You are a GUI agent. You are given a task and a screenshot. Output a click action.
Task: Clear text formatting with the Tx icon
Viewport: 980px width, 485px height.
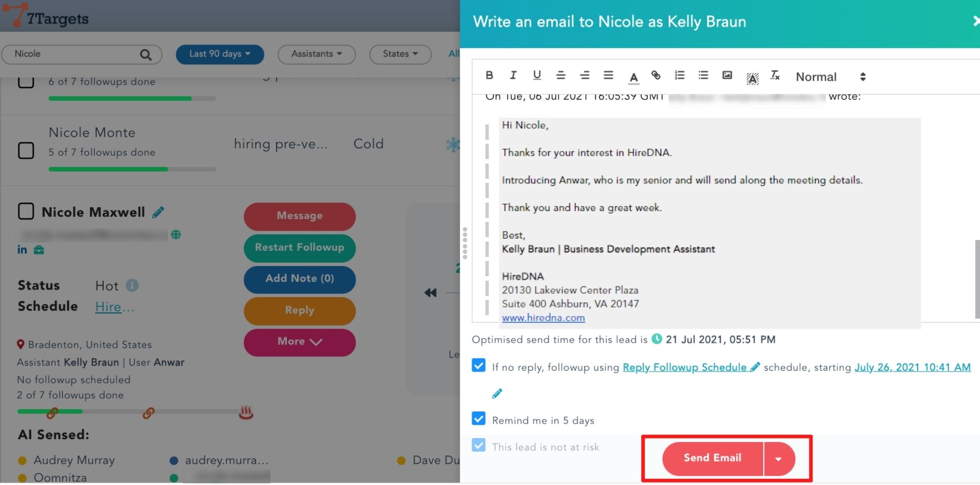coord(775,76)
